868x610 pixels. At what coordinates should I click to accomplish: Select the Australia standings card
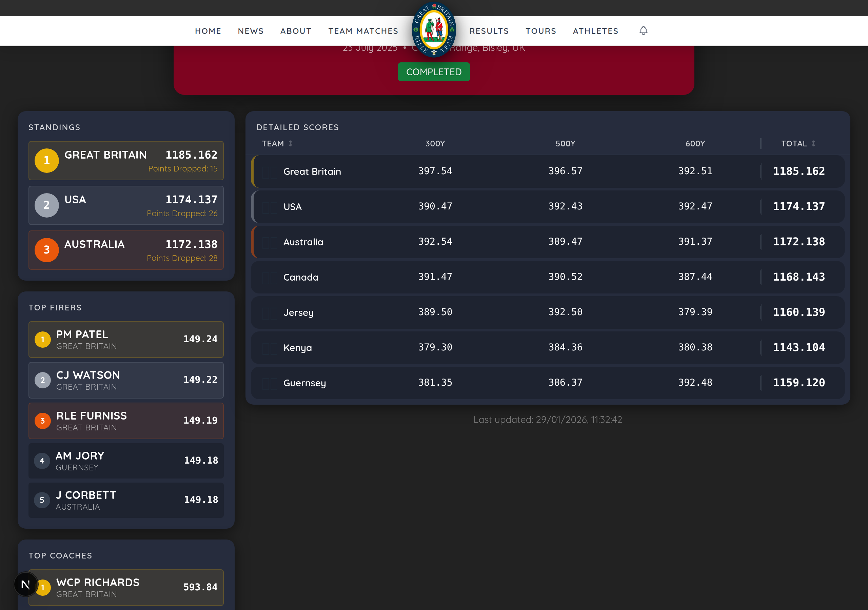tap(126, 250)
